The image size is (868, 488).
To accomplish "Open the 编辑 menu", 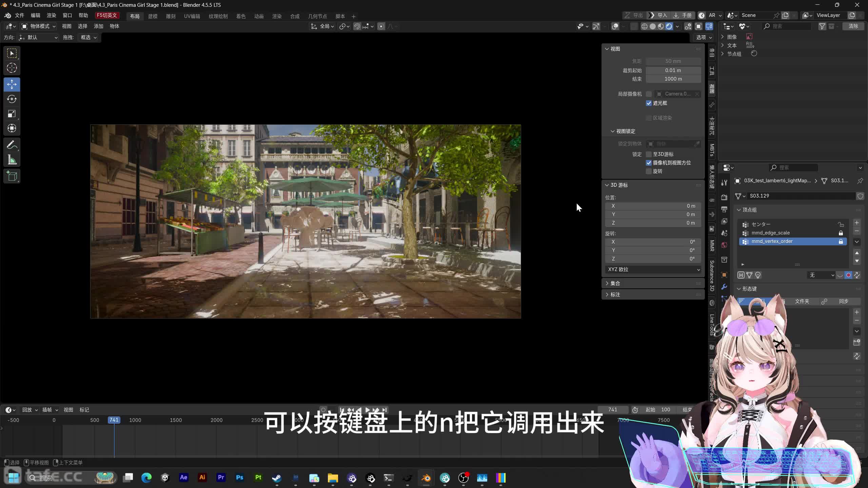I will (x=36, y=16).
